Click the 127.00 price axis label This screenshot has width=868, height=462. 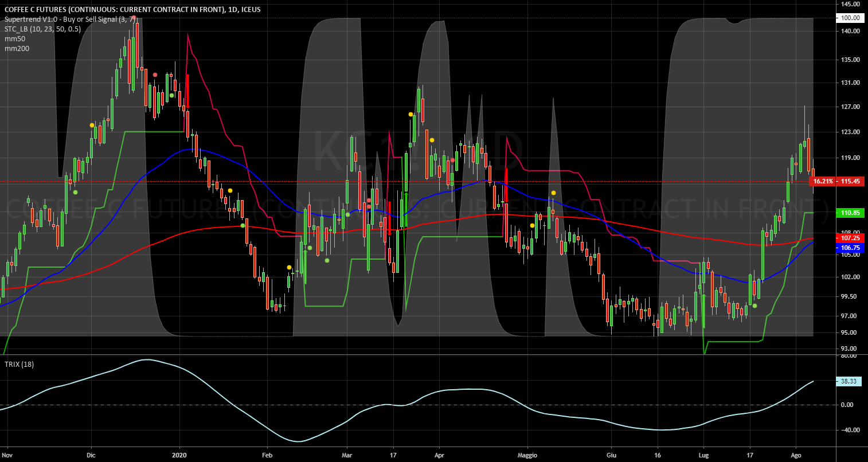(x=851, y=107)
